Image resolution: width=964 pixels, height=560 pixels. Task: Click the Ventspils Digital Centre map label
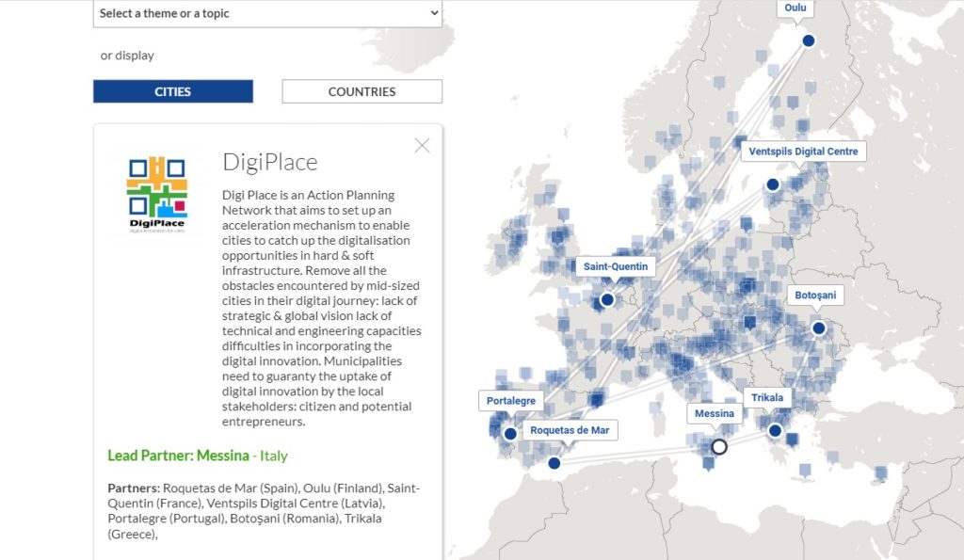(x=803, y=152)
